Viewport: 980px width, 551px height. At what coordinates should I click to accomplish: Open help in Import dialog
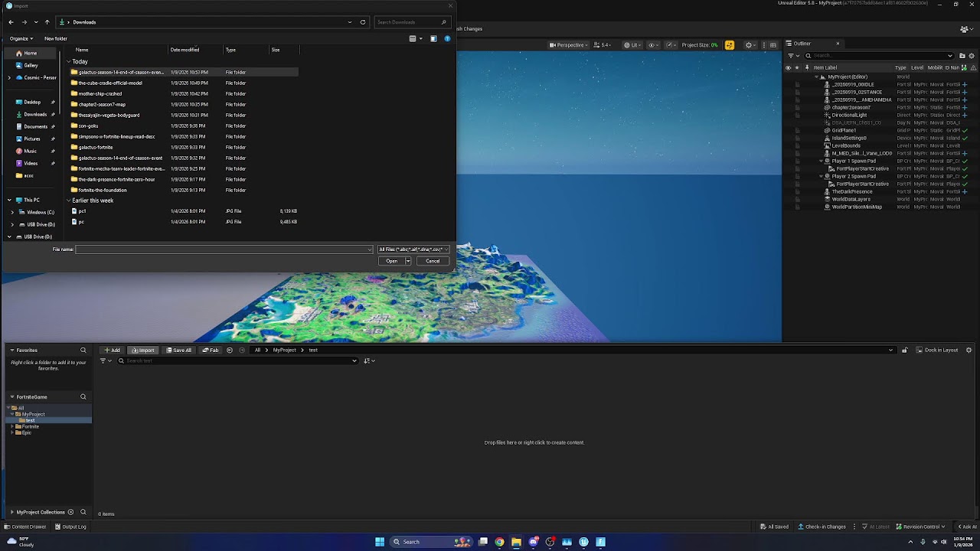click(x=447, y=38)
